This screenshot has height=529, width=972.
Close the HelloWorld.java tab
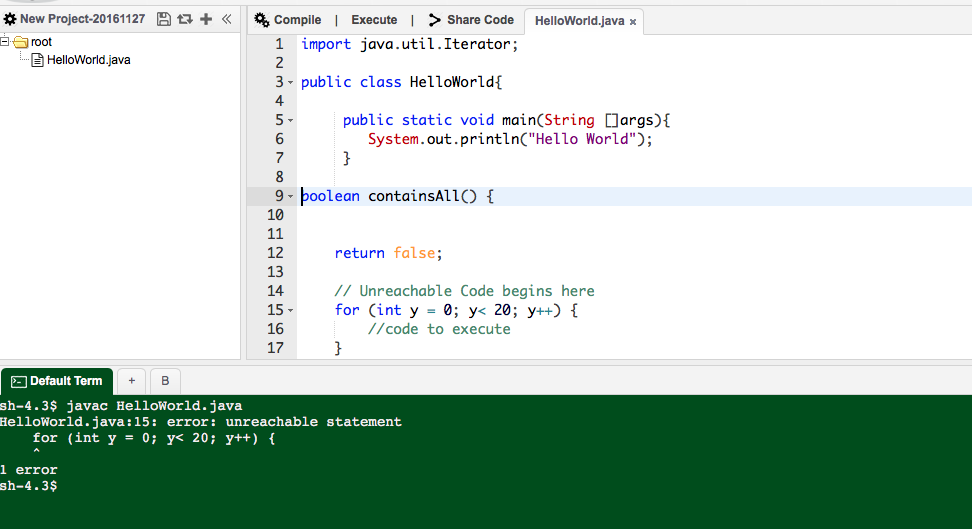click(x=633, y=22)
